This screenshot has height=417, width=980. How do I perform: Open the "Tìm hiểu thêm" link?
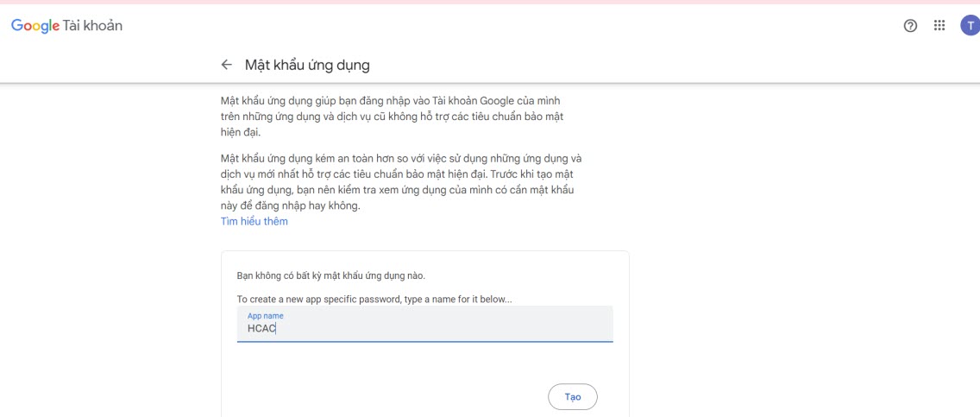[x=254, y=221]
